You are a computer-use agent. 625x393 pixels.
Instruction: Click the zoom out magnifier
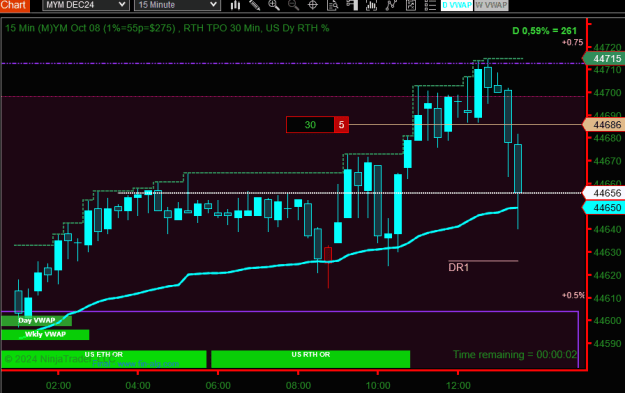point(293,5)
